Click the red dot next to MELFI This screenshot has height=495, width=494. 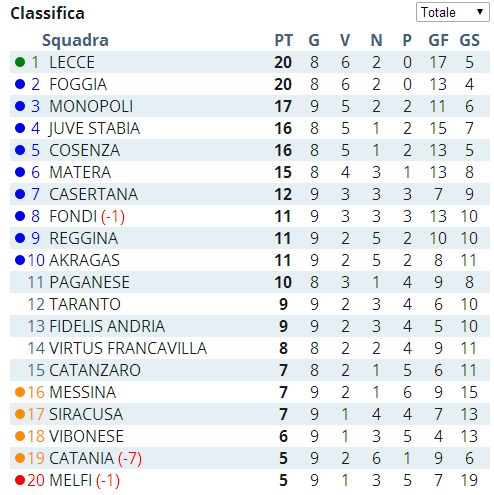[20, 480]
